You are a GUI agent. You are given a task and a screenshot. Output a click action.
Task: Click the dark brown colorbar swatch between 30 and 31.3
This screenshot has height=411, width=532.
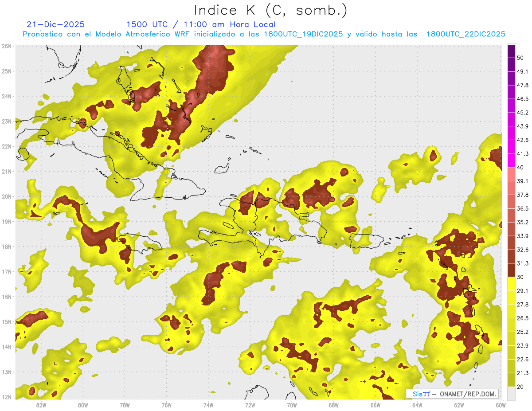[511, 270]
